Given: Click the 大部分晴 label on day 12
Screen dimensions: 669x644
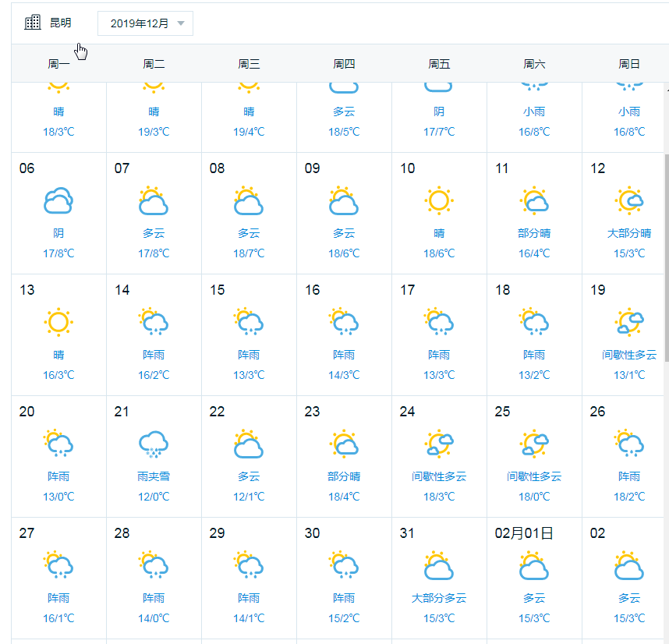Looking at the screenshot, I should pos(629,233).
